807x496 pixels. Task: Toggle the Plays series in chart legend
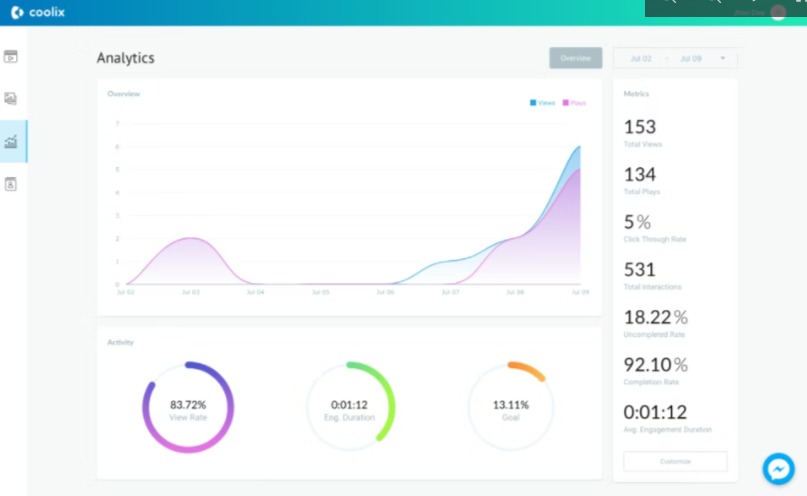574,103
